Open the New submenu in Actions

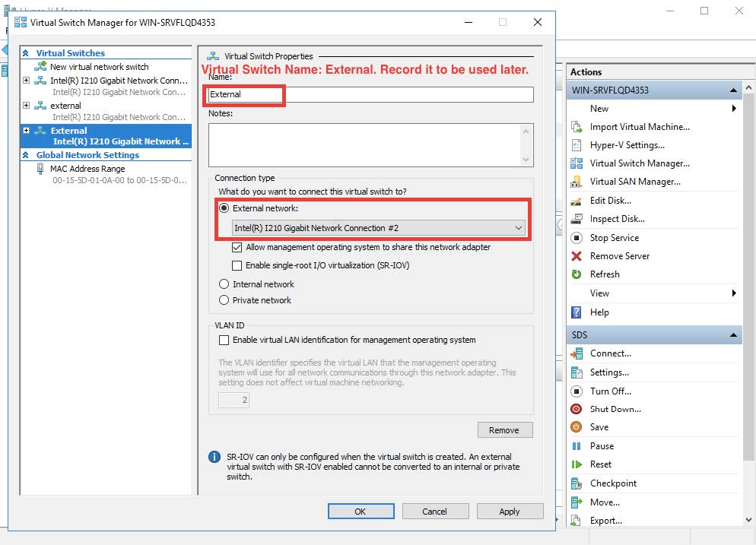click(734, 109)
